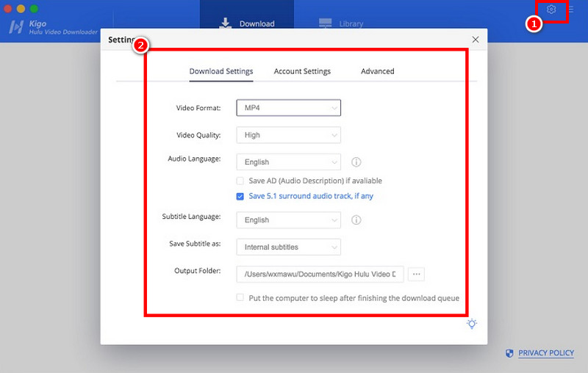This screenshot has width=588, height=373.
Task: Open the Subtitle Language dropdown
Action: 288,220
